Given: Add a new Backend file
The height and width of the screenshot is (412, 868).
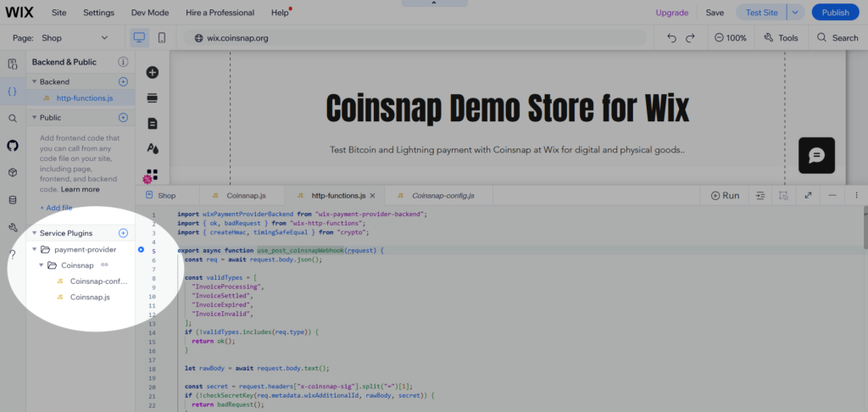Looking at the screenshot, I should (x=123, y=81).
